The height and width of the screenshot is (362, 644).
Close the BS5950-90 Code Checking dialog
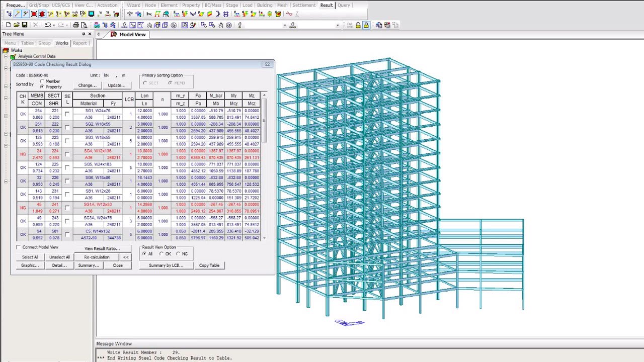coord(267,64)
